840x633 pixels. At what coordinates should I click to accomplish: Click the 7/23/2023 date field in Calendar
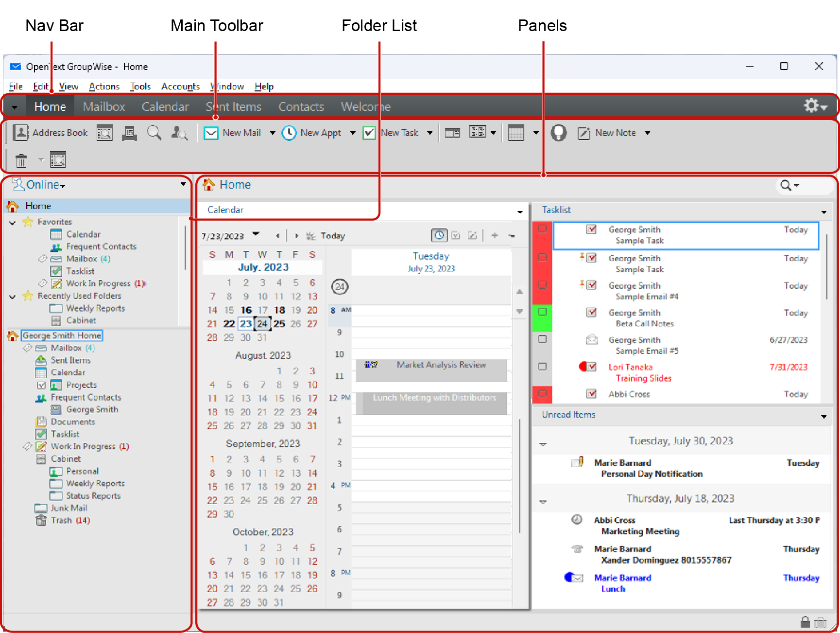point(223,236)
